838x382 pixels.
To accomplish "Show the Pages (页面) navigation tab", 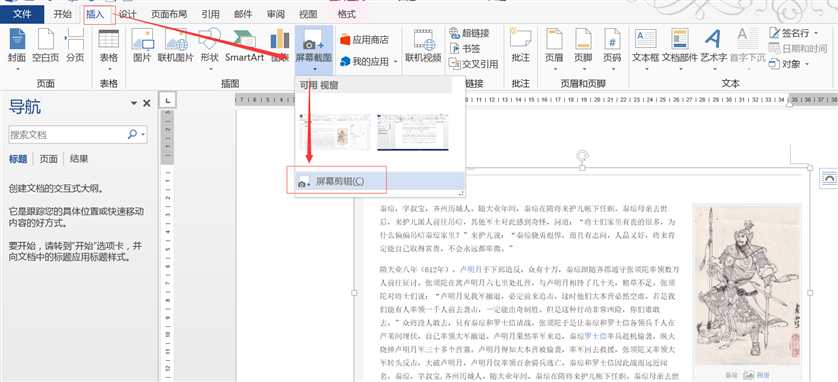I will click(48, 159).
